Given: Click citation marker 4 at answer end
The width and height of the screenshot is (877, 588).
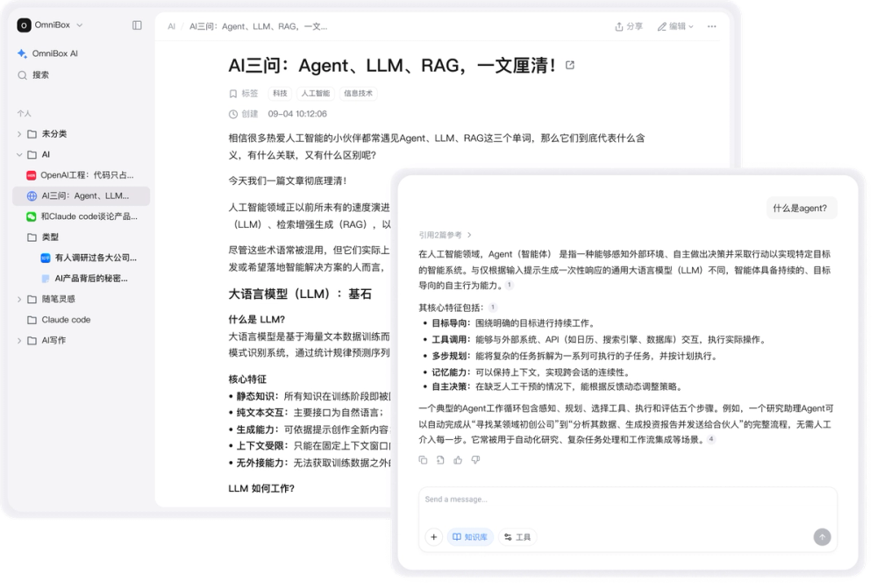Looking at the screenshot, I should click(x=711, y=440).
